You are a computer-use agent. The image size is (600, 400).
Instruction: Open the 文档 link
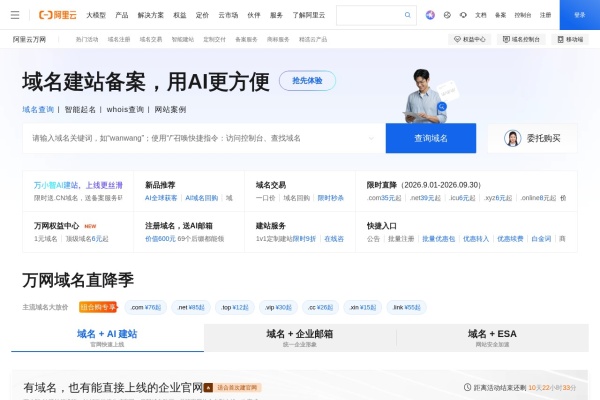click(481, 15)
